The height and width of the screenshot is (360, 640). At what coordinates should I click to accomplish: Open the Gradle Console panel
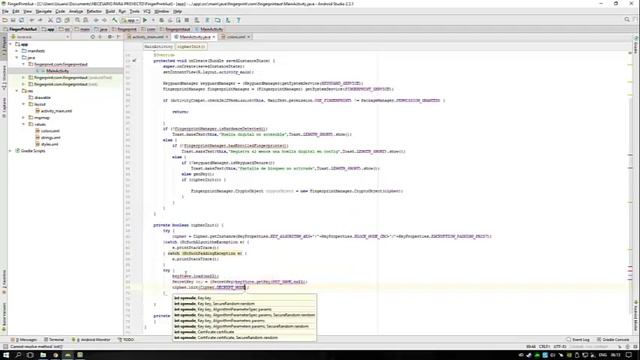(613, 340)
